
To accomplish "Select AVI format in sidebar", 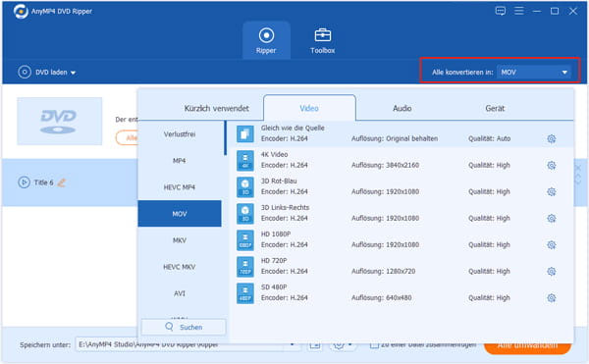I will [x=180, y=293].
